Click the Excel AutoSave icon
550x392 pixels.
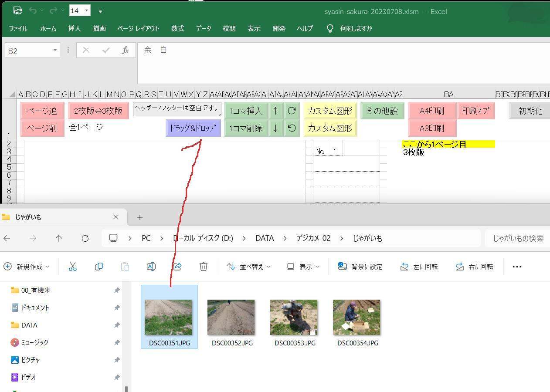[17, 10]
